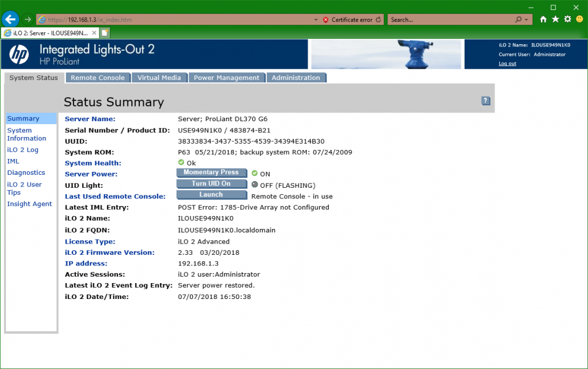Maximize the browser window
Screen dimensions: 588x369
[x=553, y=7]
